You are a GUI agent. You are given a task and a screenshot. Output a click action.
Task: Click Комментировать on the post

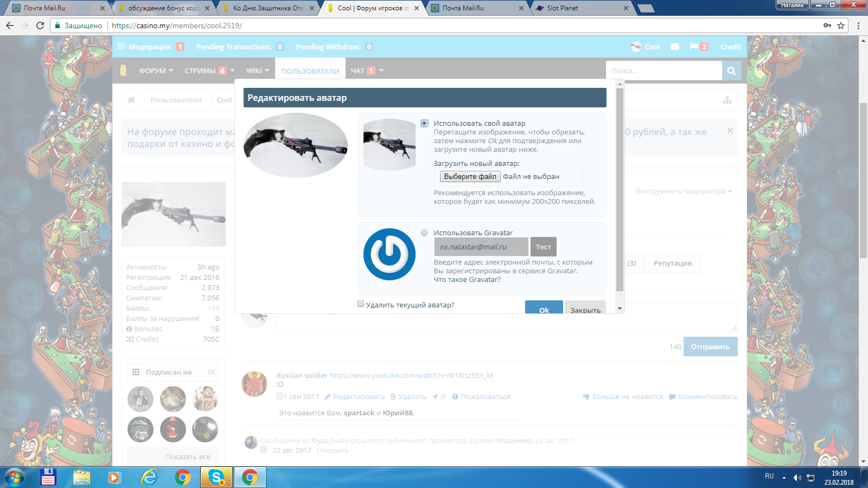(703, 397)
